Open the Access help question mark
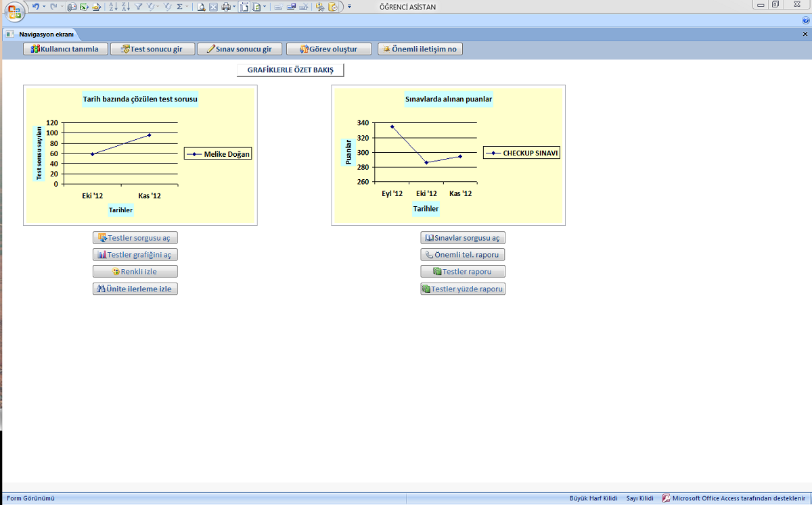 coord(805,21)
